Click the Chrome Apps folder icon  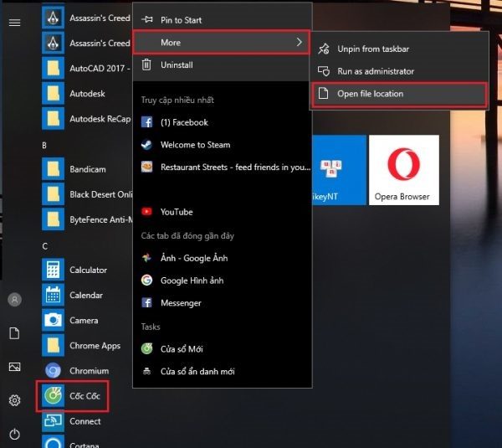[54, 346]
